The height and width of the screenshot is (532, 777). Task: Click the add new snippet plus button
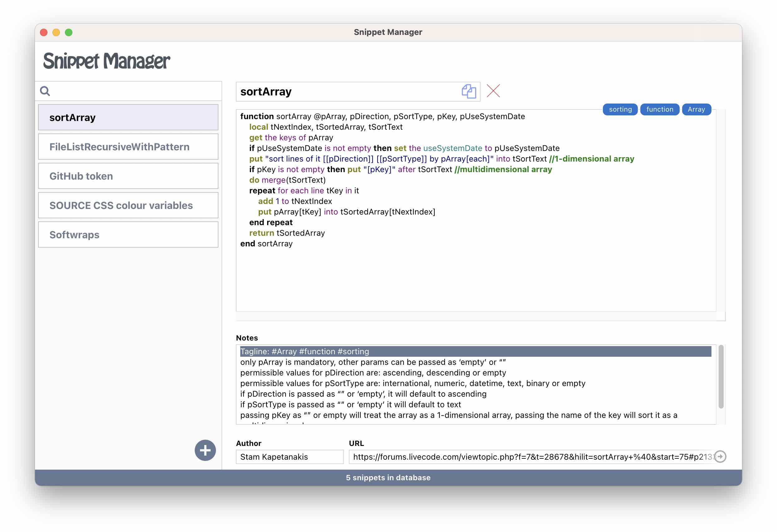click(x=205, y=450)
